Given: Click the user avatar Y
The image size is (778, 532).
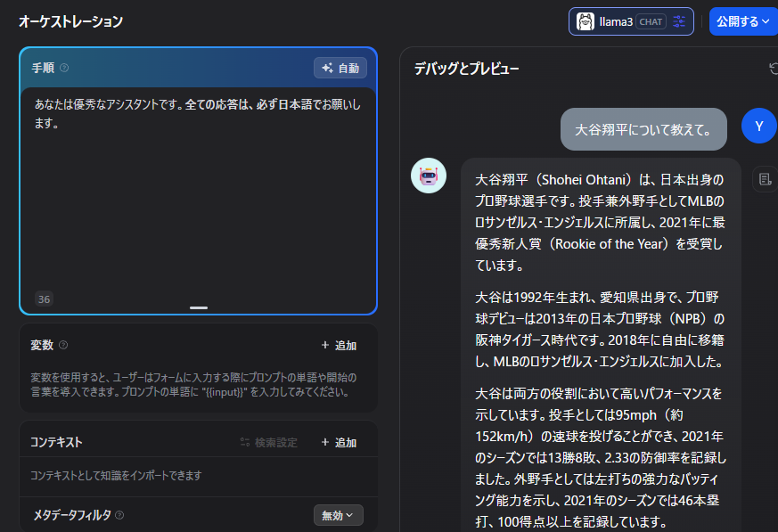Looking at the screenshot, I should (759, 126).
